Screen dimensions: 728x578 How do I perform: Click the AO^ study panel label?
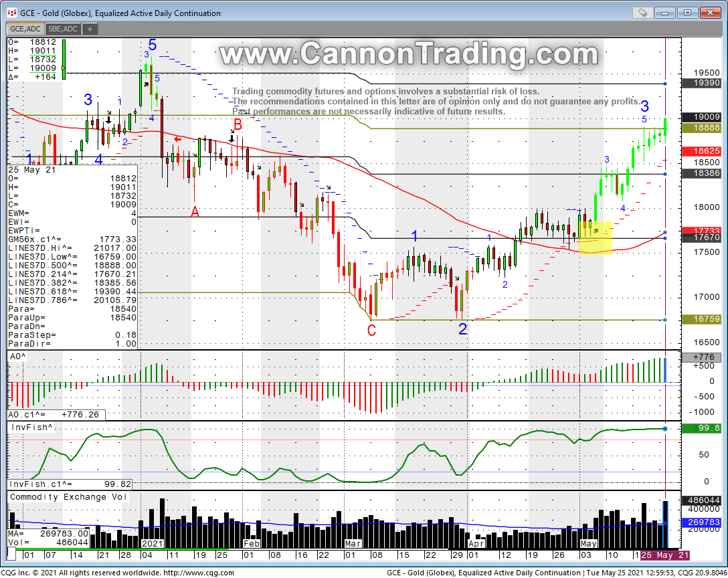[19, 356]
